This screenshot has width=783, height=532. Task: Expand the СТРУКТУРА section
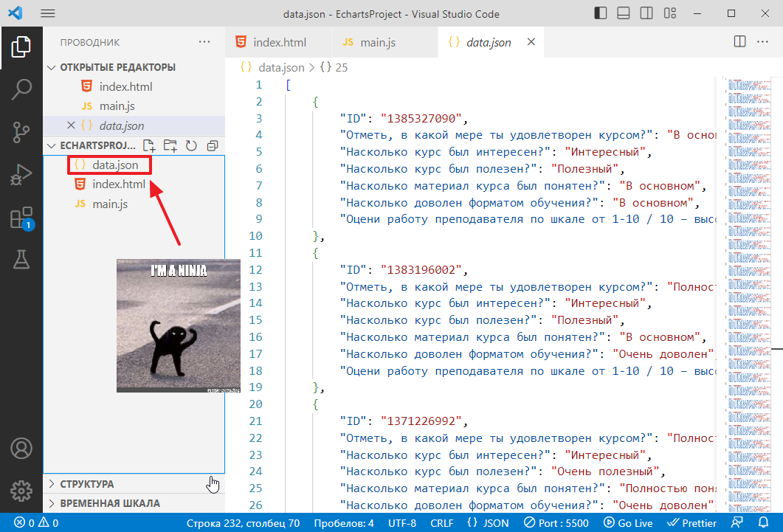coord(87,484)
